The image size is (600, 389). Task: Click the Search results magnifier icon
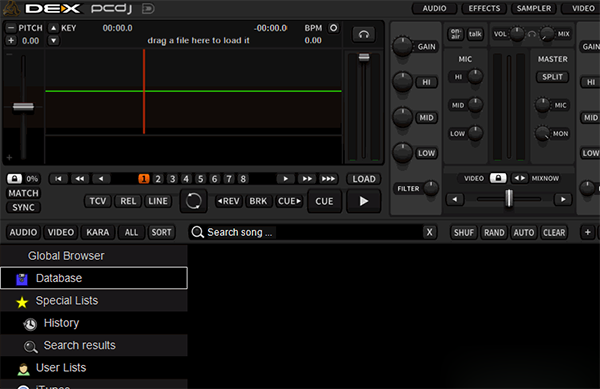pyautogui.click(x=31, y=347)
